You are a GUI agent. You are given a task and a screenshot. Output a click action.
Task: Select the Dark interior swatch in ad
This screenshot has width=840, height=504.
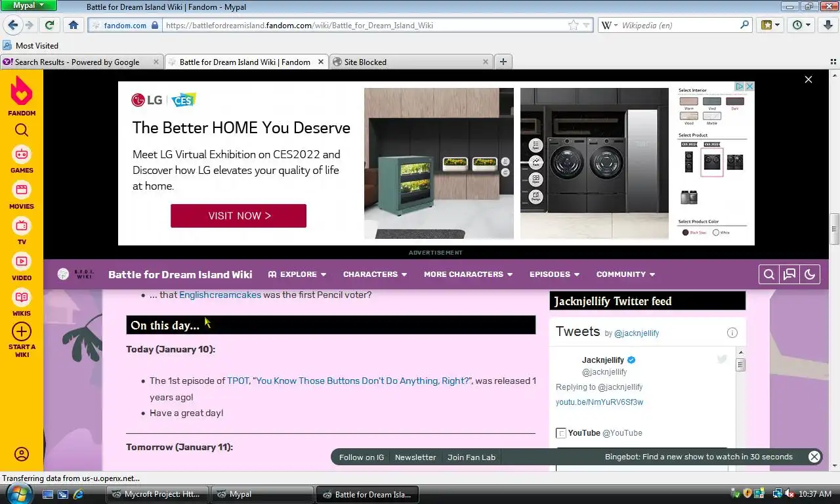coord(734,102)
